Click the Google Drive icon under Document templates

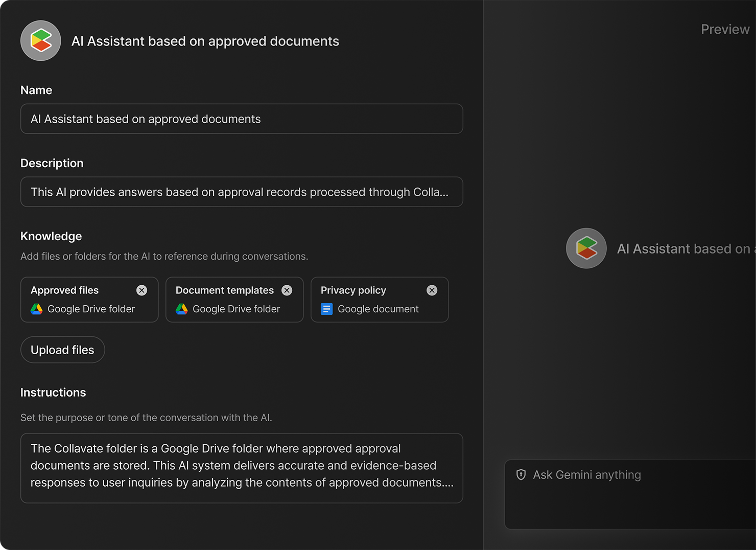182,309
